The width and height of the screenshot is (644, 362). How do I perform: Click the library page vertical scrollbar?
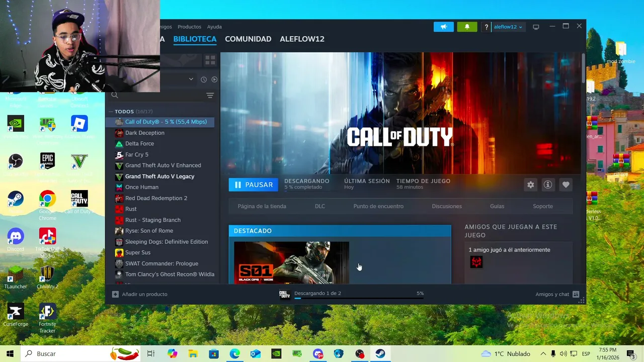(583, 68)
